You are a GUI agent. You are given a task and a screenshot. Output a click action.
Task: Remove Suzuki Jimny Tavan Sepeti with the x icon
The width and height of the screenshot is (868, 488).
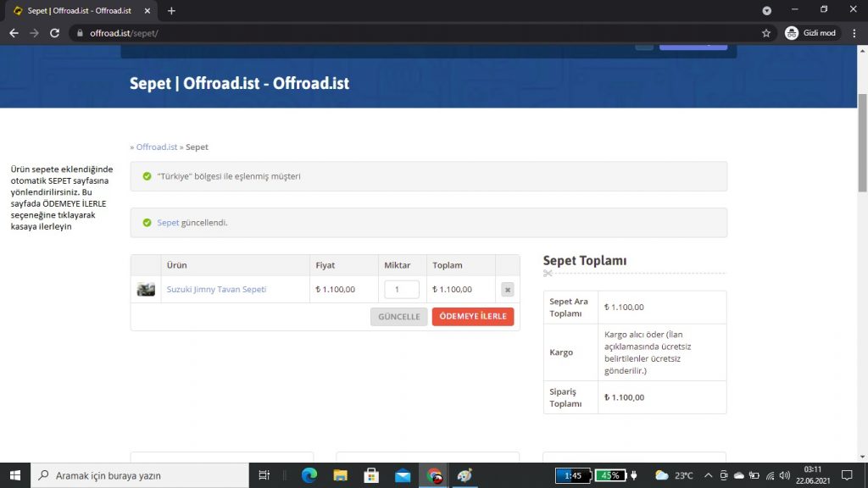507,290
